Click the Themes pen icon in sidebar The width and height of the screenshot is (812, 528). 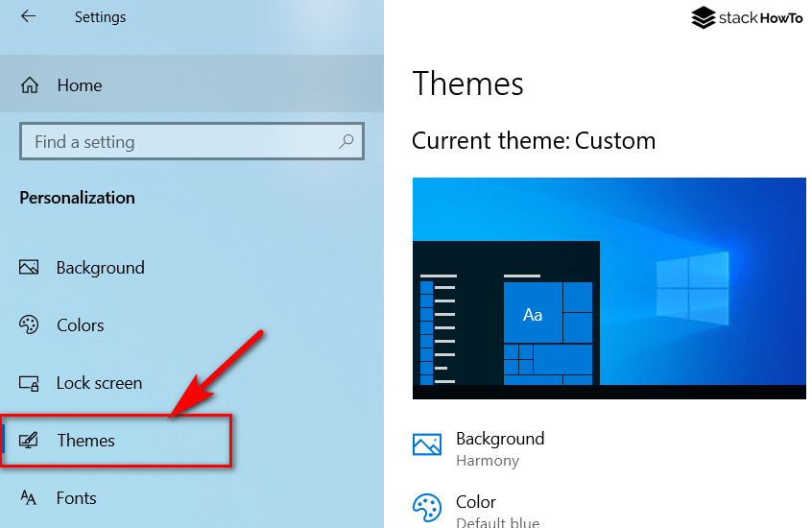click(29, 441)
